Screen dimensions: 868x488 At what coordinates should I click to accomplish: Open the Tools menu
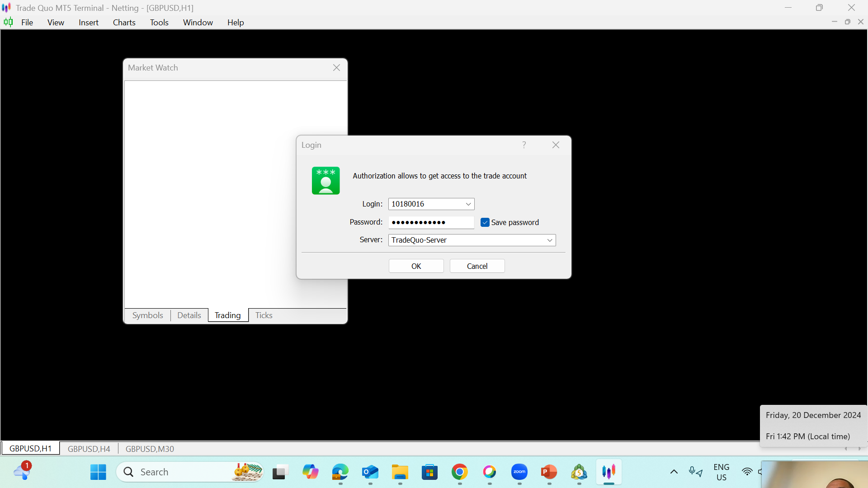point(159,23)
